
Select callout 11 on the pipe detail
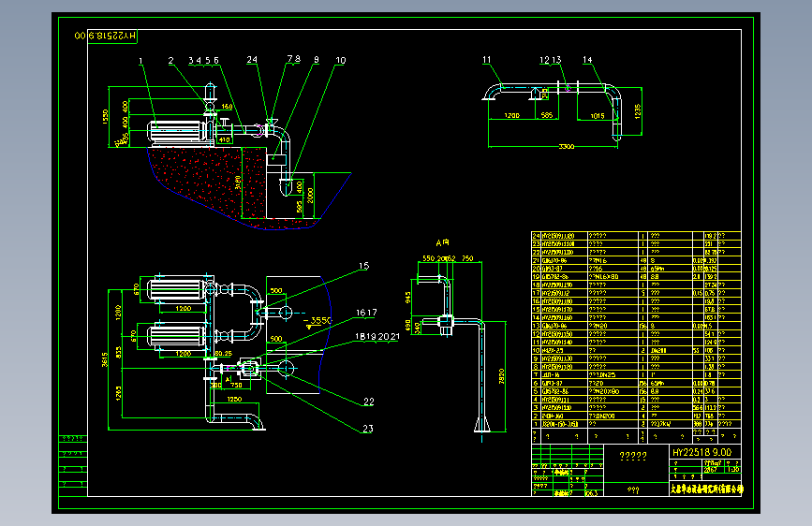point(486,60)
